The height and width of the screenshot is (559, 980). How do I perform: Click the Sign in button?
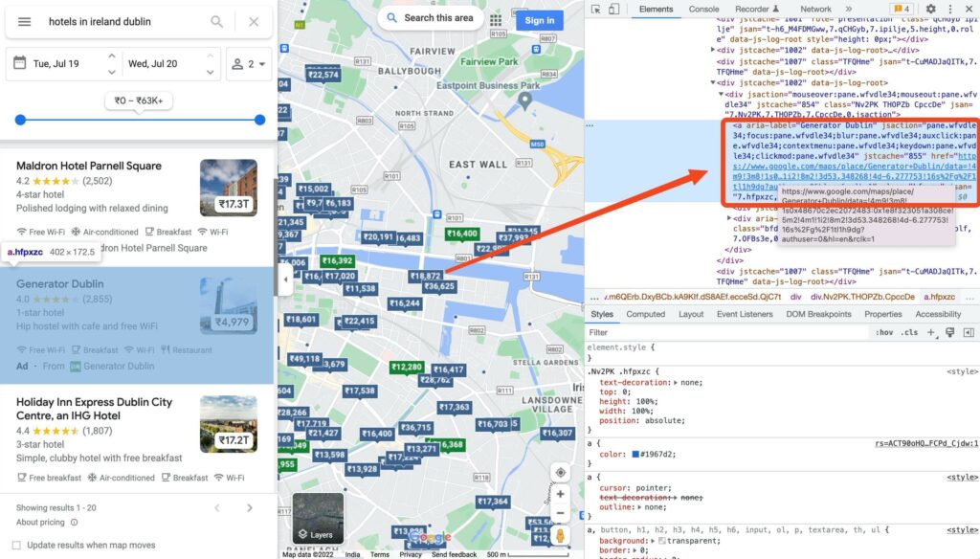538,18
